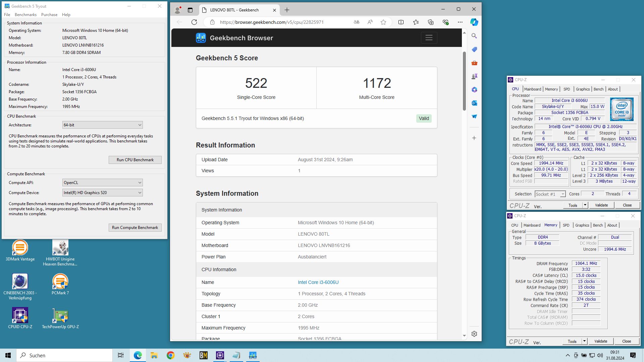Click scrollbar down arrow in browser
Screen dimensions: 644x362
464,336
